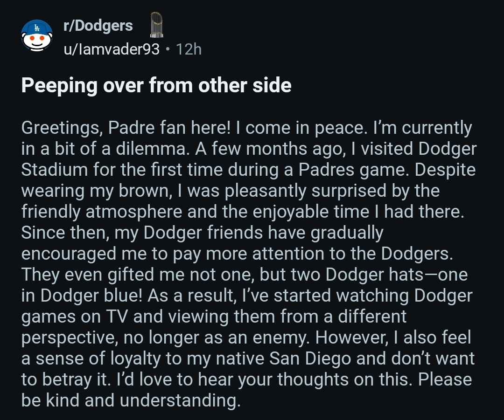Click the LA logo on the Snoo's cap
Image resolution: width=504 pixels, height=420 pixels.
(x=37, y=28)
